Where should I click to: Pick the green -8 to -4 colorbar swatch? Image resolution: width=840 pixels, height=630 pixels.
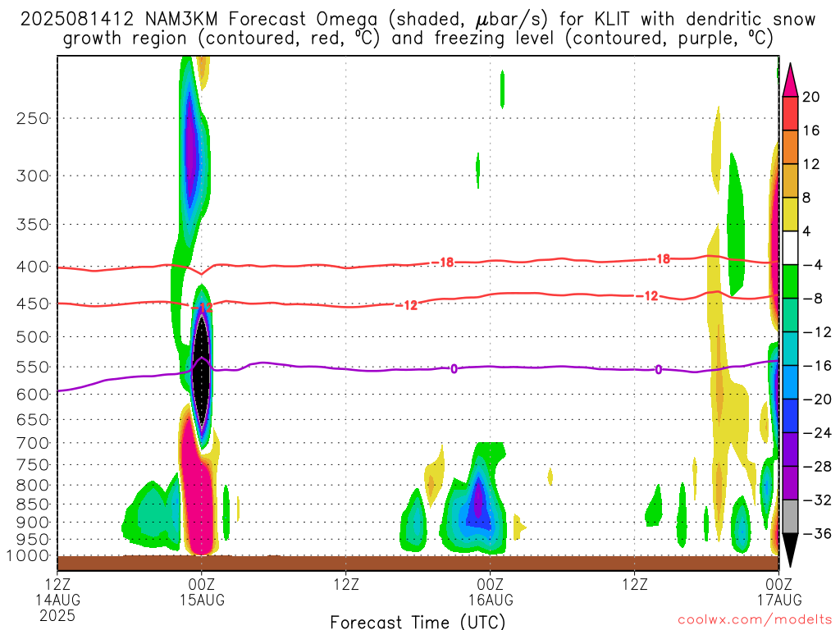[x=790, y=281]
